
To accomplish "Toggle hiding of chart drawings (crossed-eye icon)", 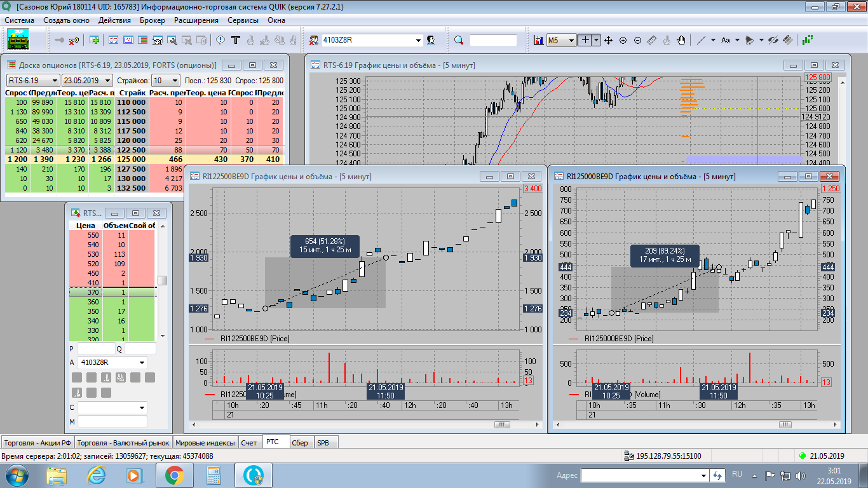I will [x=773, y=40].
